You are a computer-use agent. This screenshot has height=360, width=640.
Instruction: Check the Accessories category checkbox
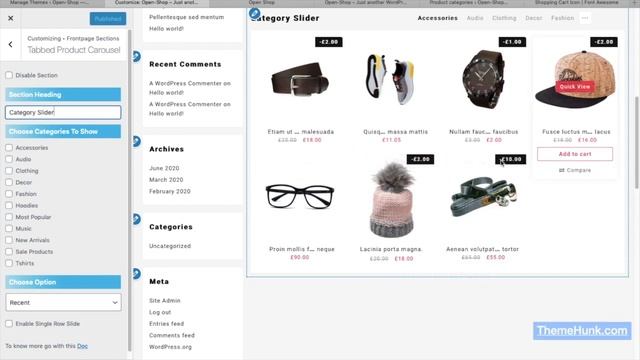pyautogui.click(x=9, y=147)
